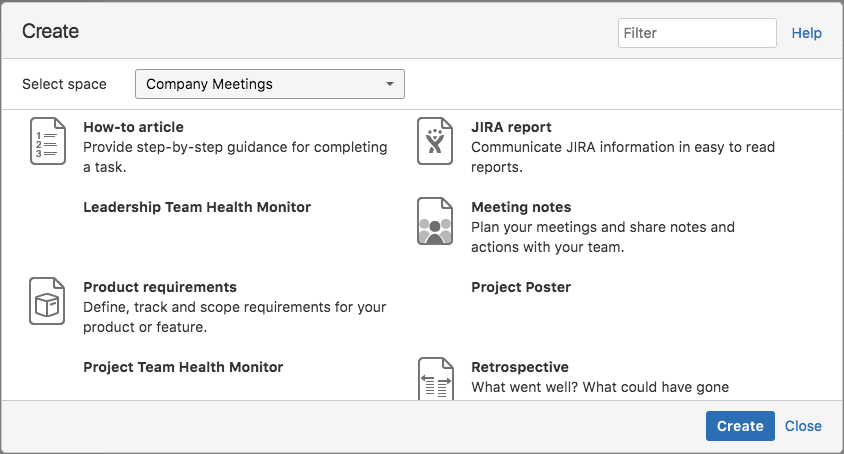
Task: Click the blue Create button
Action: pyautogui.click(x=740, y=426)
